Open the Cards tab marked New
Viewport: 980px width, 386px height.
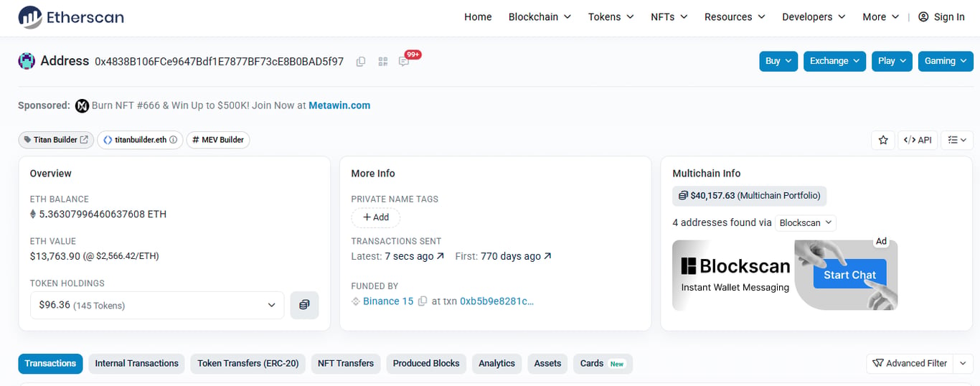[603, 363]
